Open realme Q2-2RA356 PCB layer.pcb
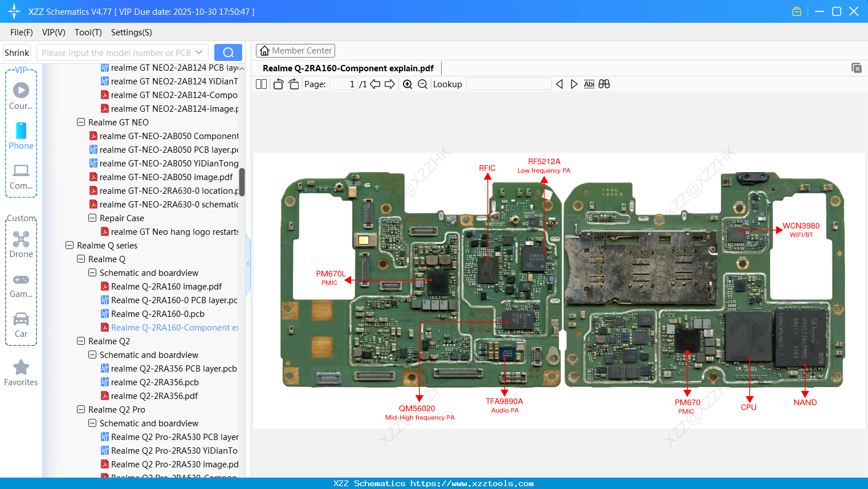 (169, 369)
